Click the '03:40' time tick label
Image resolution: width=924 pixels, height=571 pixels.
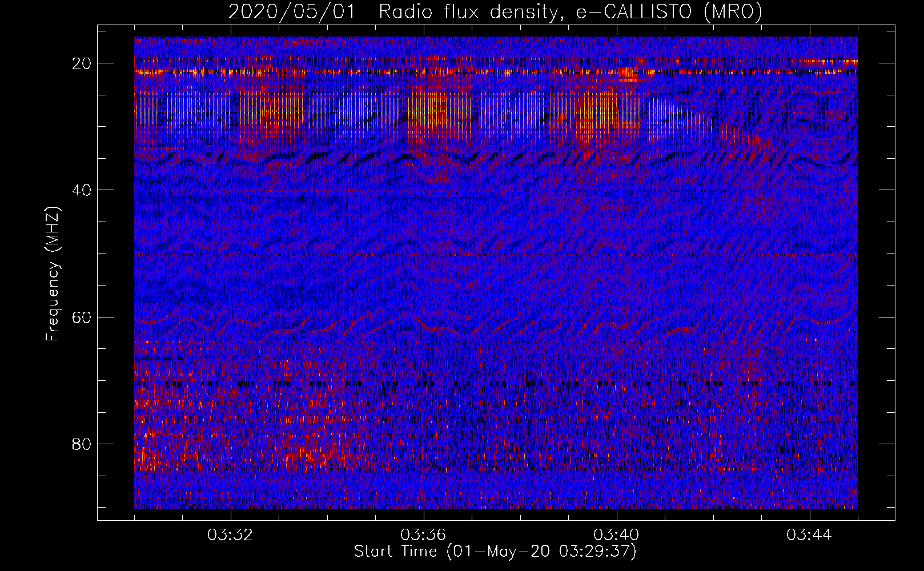617,535
